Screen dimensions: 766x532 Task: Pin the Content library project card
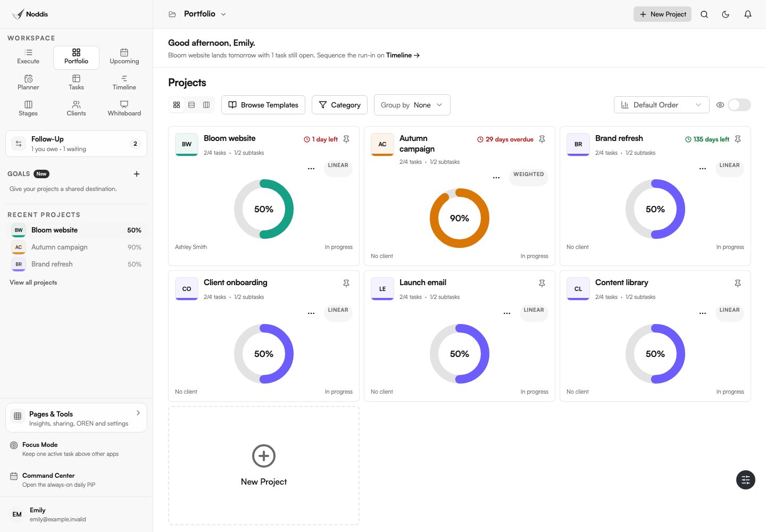[738, 284]
